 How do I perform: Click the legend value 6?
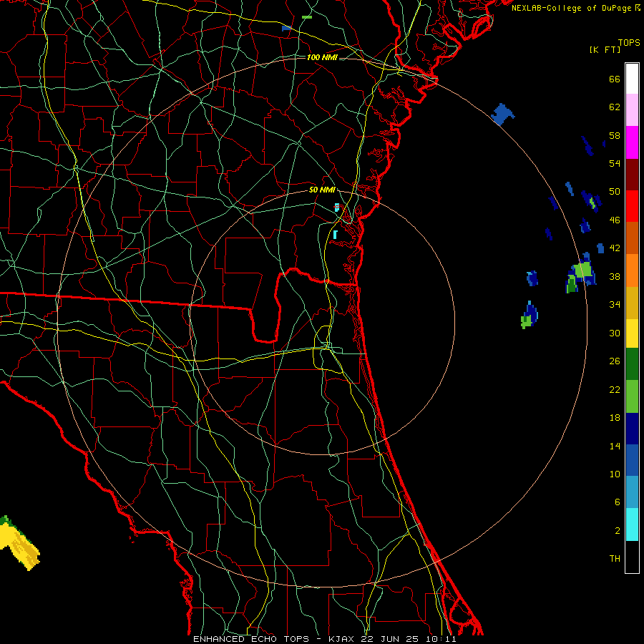click(x=618, y=502)
